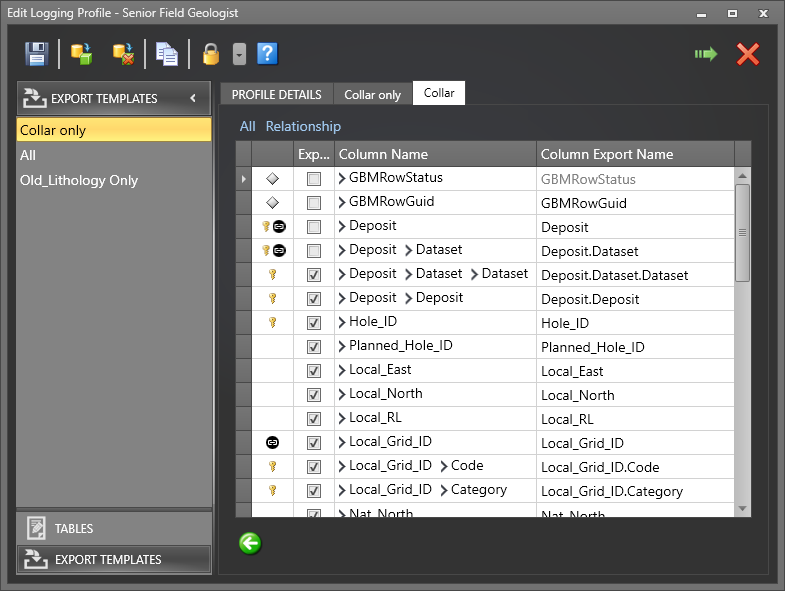Viewport: 786px width, 593px height.
Task: Select the All export template
Action: click(x=114, y=155)
